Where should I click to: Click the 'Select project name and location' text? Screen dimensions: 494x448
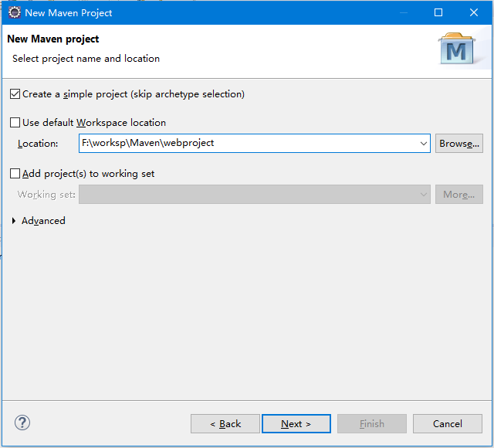click(x=86, y=59)
